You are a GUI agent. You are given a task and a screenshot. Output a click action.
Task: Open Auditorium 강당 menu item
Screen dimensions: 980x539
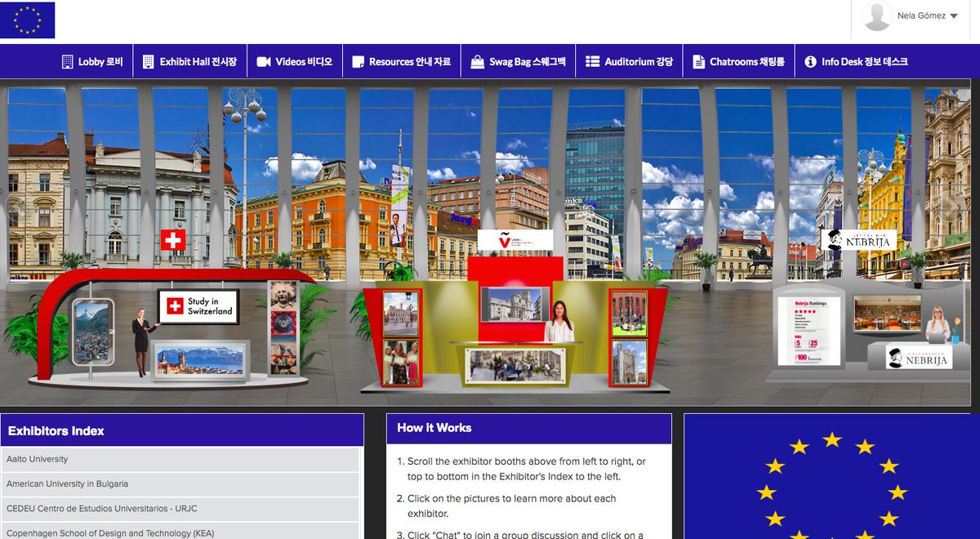(x=629, y=61)
